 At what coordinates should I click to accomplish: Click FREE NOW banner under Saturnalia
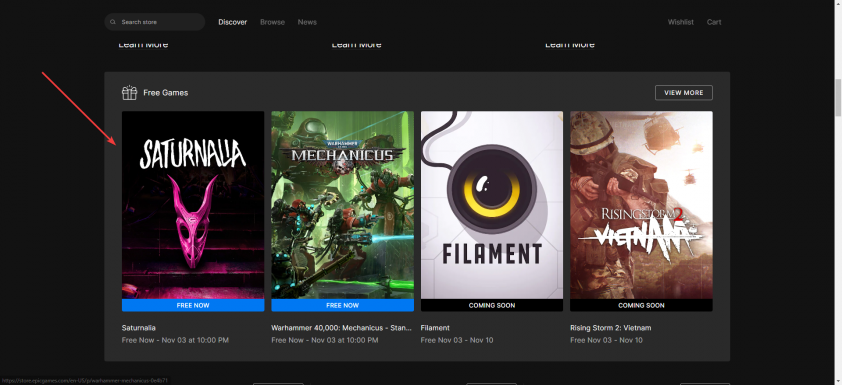click(x=193, y=305)
